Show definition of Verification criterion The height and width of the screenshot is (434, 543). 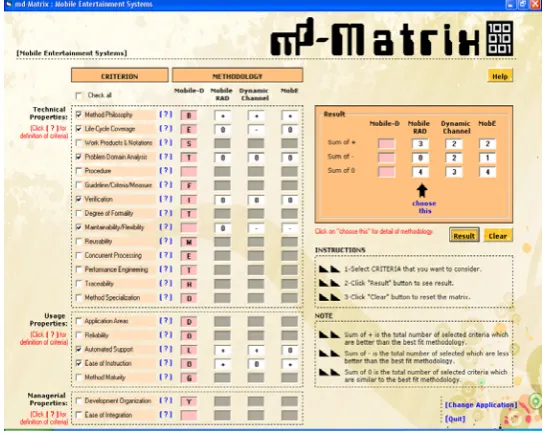[x=166, y=199]
